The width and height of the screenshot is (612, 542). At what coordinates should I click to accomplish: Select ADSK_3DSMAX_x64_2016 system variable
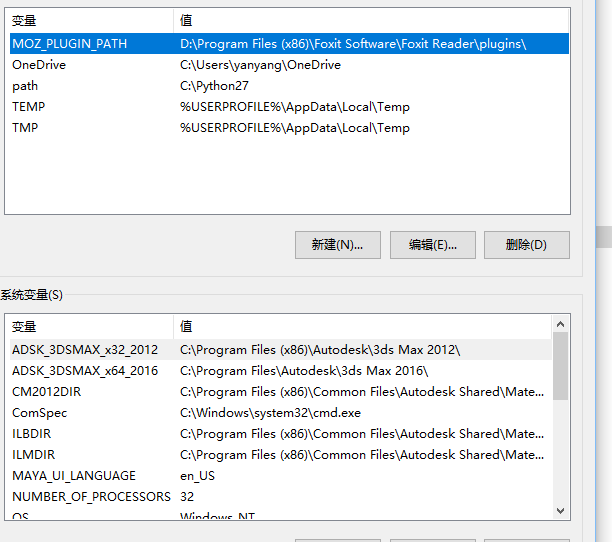pos(85,371)
